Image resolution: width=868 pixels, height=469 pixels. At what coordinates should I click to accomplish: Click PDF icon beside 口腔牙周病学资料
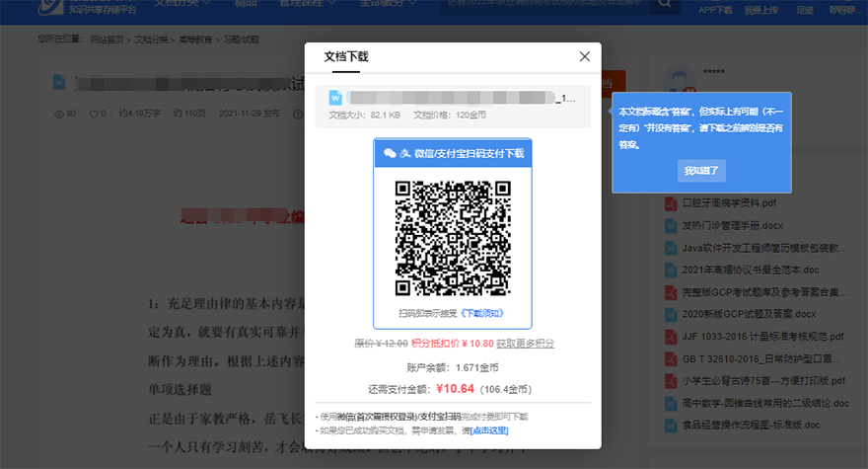pyautogui.click(x=671, y=203)
